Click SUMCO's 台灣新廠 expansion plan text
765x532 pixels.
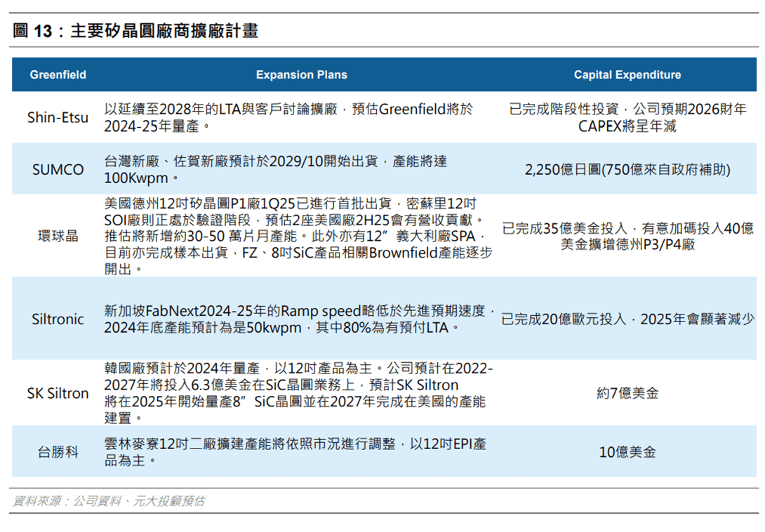(x=276, y=170)
